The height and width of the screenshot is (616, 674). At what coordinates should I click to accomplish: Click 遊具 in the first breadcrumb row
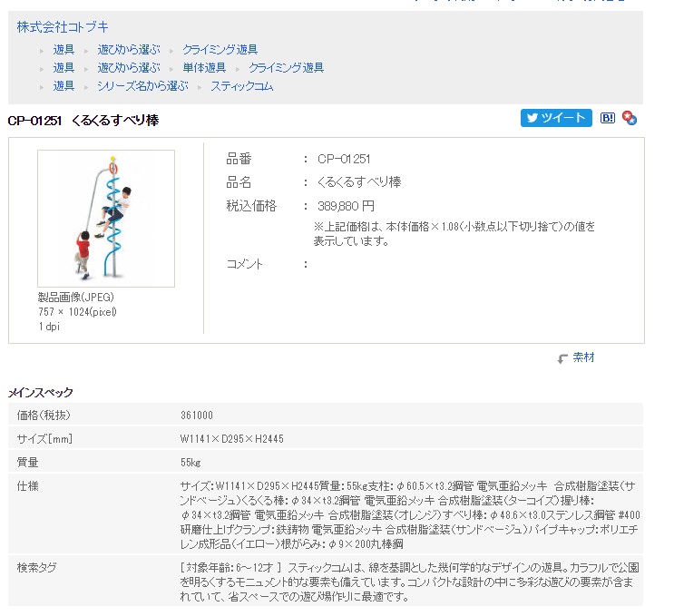click(63, 50)
